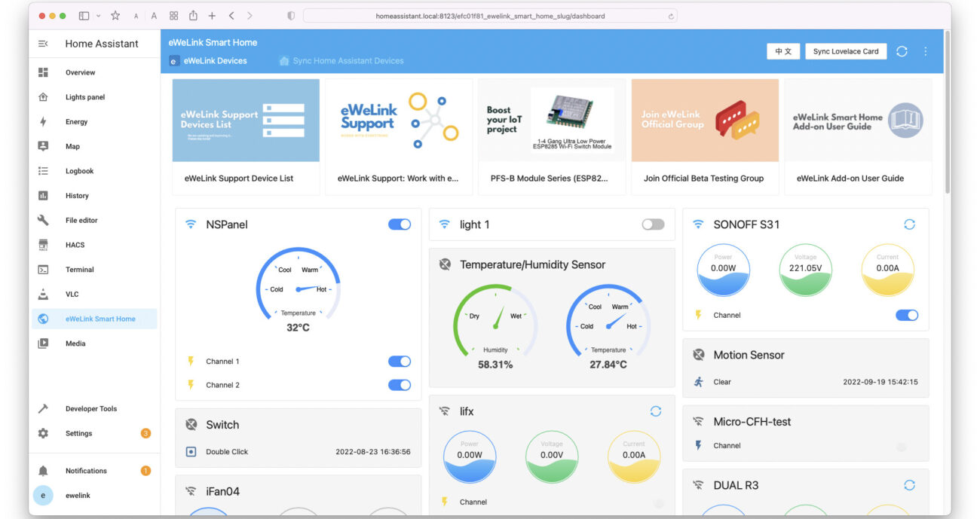
Task: Click lifx Voltage 0.00V indicator
Action: click(x=552, y=456)
